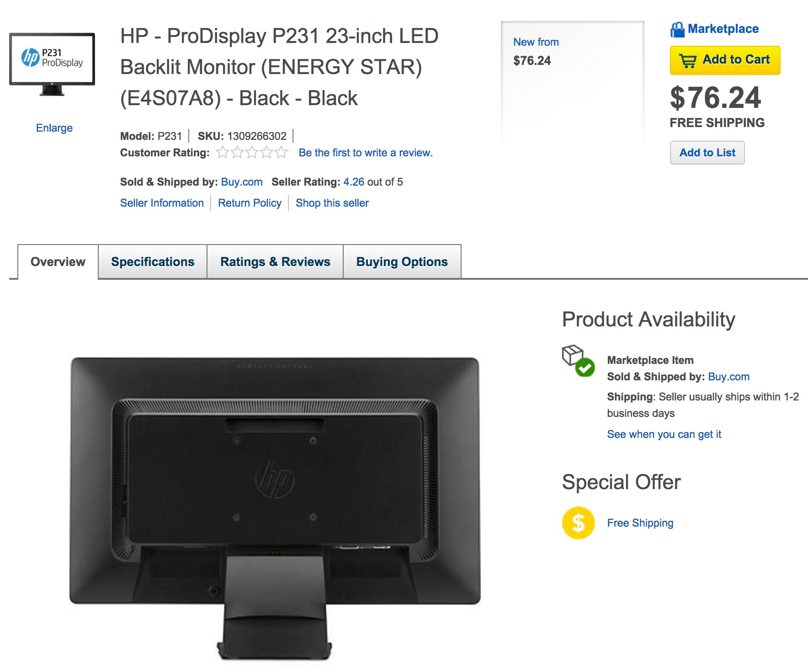Click the cart icon inside Add to Cart
Image resolution: width=808 pixels, height=672 pixels.
pyautogui.click(x=688, y=59)
